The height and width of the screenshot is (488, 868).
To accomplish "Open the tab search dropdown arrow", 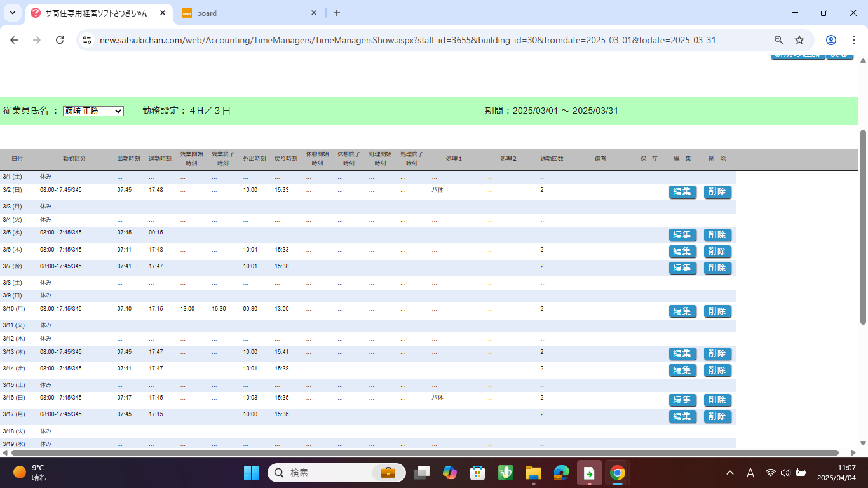I will [13, 13].
